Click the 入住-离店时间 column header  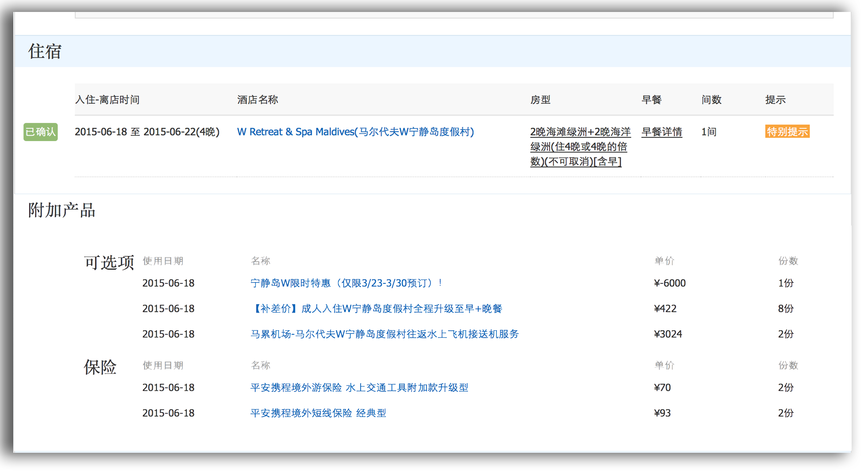108,100
